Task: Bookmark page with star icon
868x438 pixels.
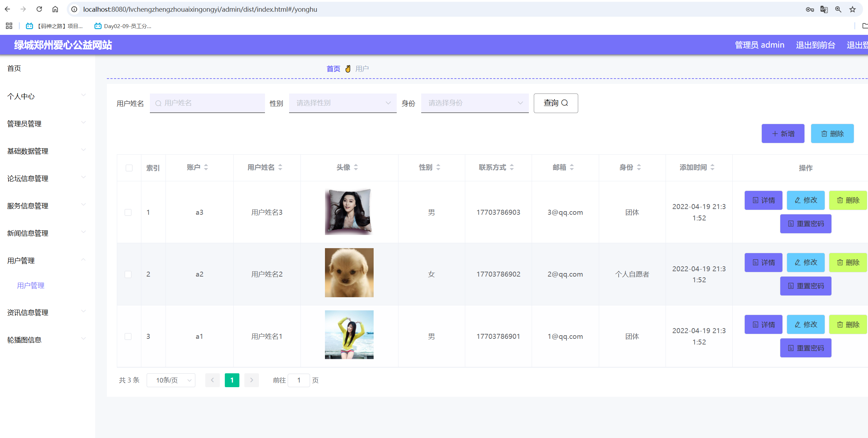Action: coord(852,9)
